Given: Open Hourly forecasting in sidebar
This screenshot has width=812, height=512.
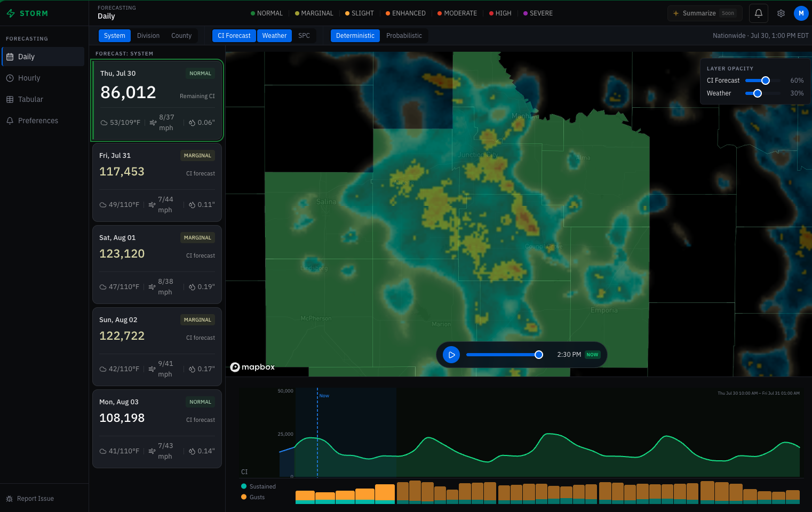Looking at the screenshot, I should (43, 78).
